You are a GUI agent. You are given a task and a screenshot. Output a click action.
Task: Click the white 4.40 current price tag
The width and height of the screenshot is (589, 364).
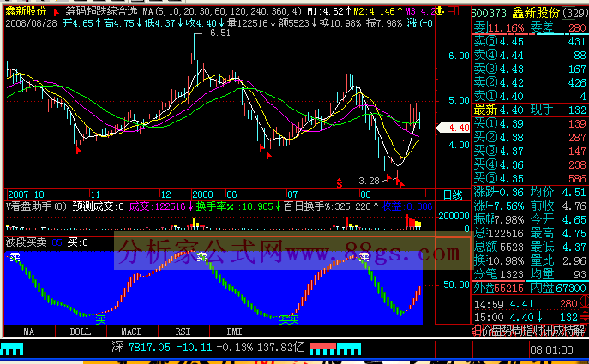click(454, 128)
